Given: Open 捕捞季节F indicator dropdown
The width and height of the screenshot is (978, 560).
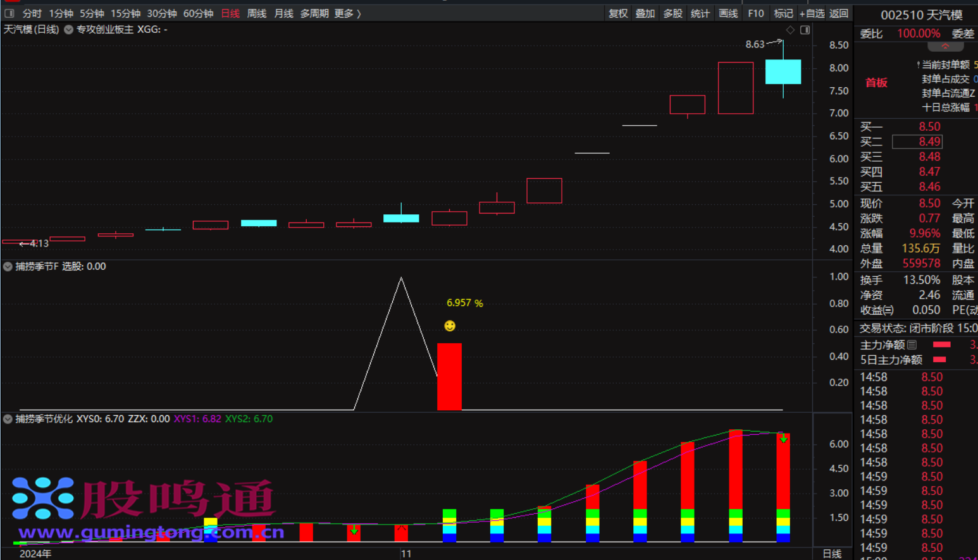Looking at the screenshot, I should 8,267.
